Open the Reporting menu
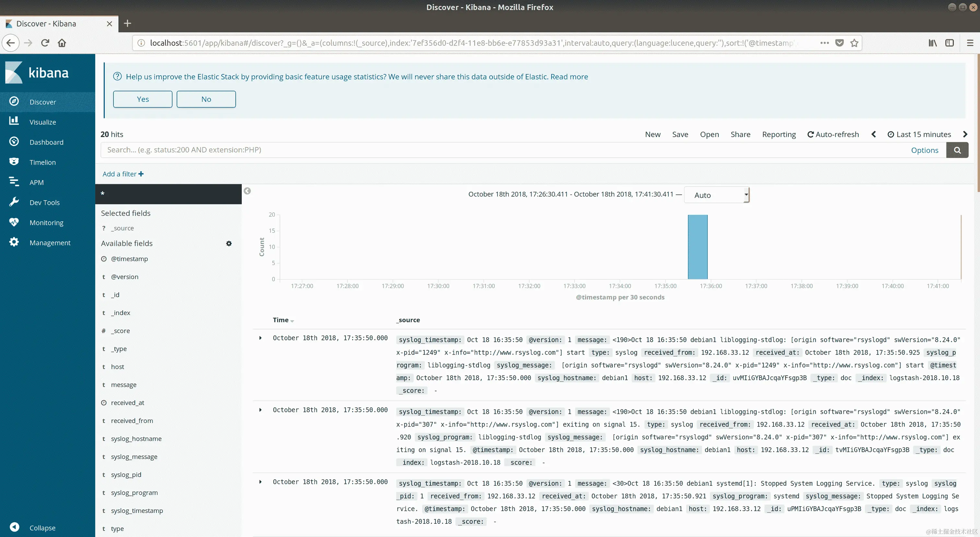Image resolution: width=980 pixels, height=537 pixels. pos(779,134)
